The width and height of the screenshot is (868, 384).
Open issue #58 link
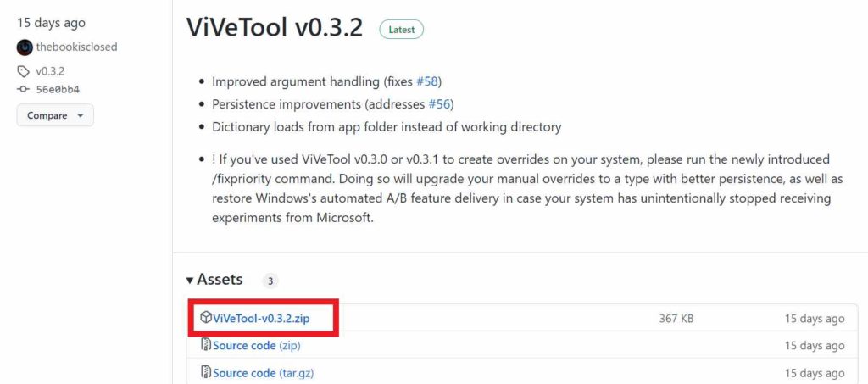click(x=427, y=82)
